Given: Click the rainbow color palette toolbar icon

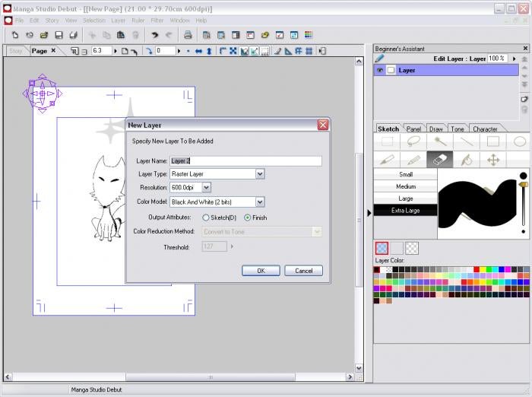Looking at the screenshot, I should point(309,35).
